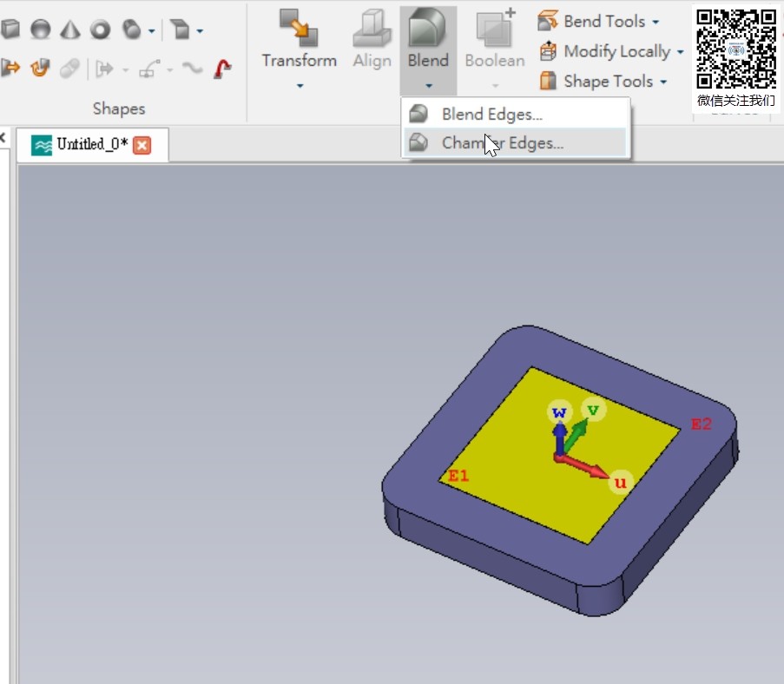Click the Extrude Face orange arrow icon

(x=10, y=68)
